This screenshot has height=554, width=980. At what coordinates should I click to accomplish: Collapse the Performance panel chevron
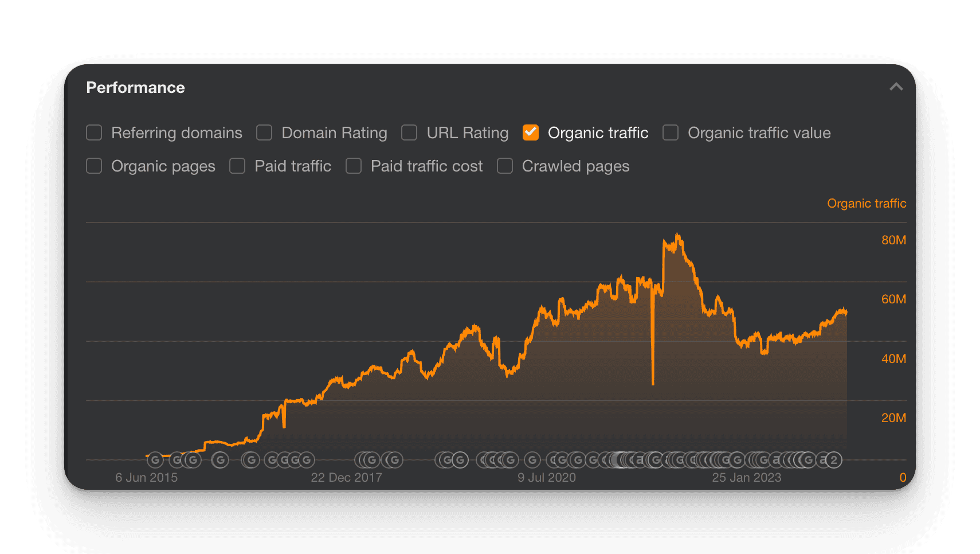click(896, 87)
